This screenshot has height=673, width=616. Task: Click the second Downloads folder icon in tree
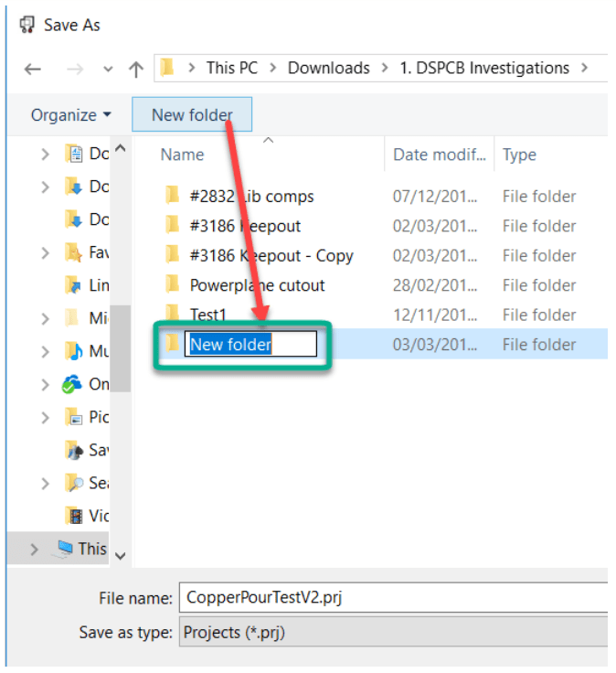pyautogui.click(x=75, y=219)
